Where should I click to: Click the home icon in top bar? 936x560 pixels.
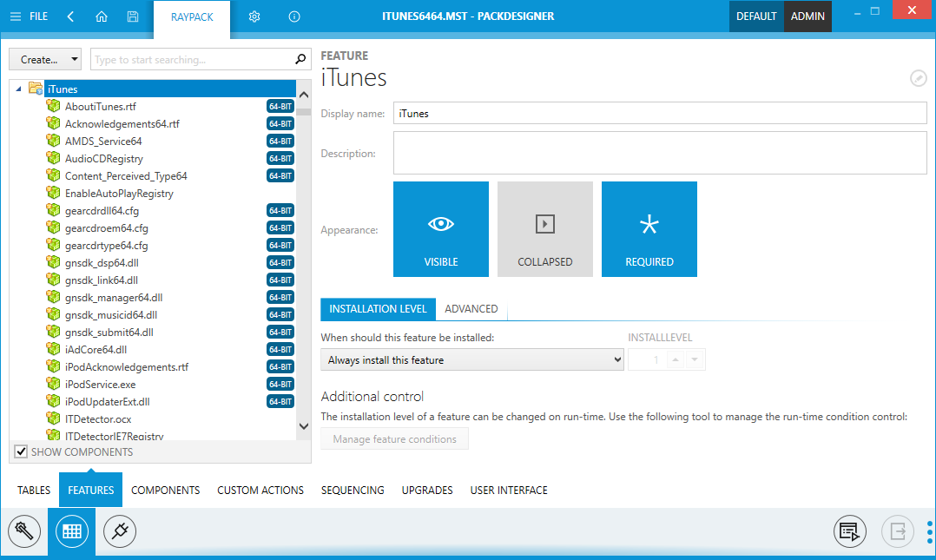click(x=102, y=16)
